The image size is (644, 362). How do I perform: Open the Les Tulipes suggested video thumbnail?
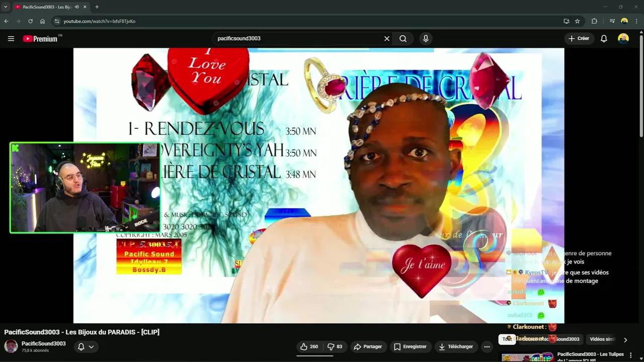[x=528, y=357]
